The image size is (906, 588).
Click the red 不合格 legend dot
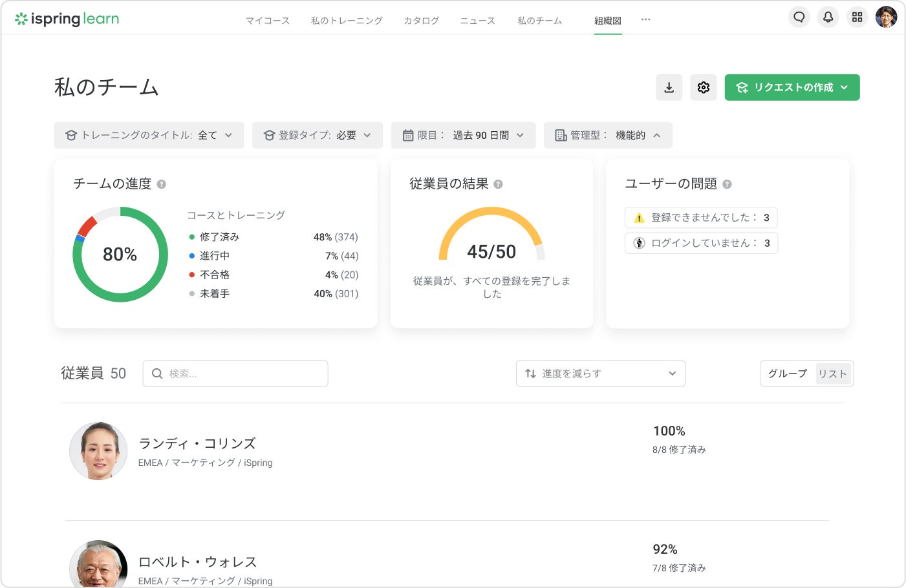click(x=191, y=275)
